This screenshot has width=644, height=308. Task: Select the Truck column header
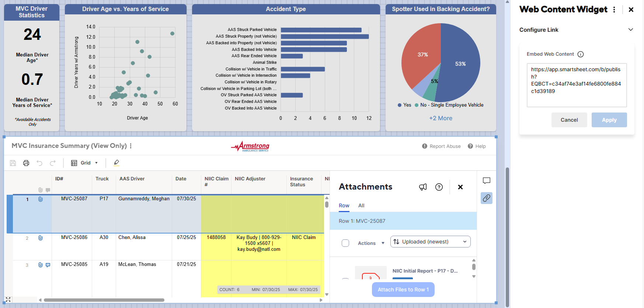tap(102, 179)
